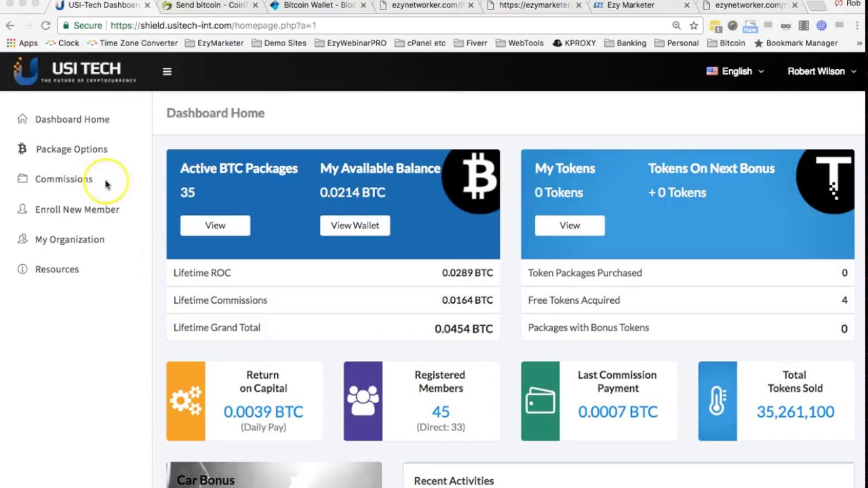Image resolution: width=868 pixels, height=488 pixels.
Task: Open the Bookmark Manager bookmark
Action: (795, 43)
